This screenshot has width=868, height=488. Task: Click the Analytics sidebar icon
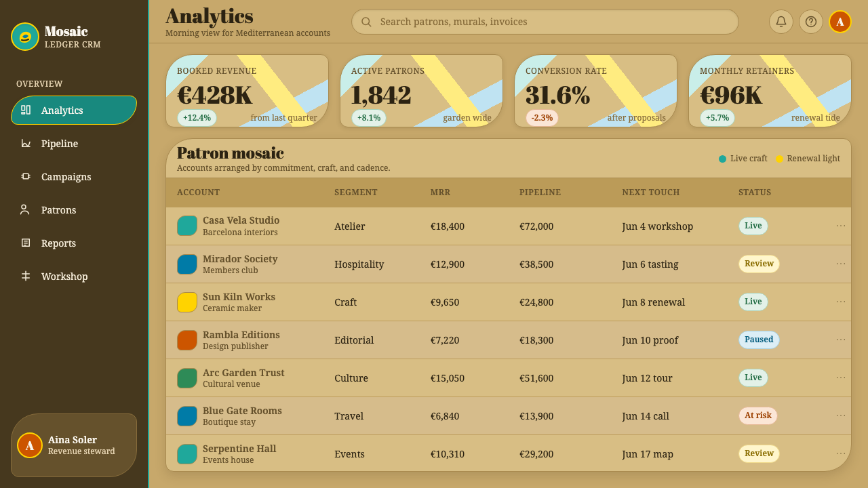coord(26,110)
